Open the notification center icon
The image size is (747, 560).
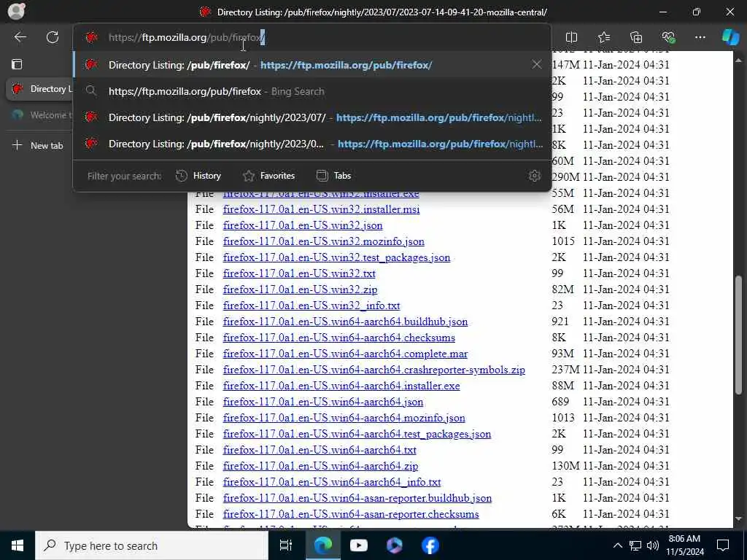tap(723, 545)
